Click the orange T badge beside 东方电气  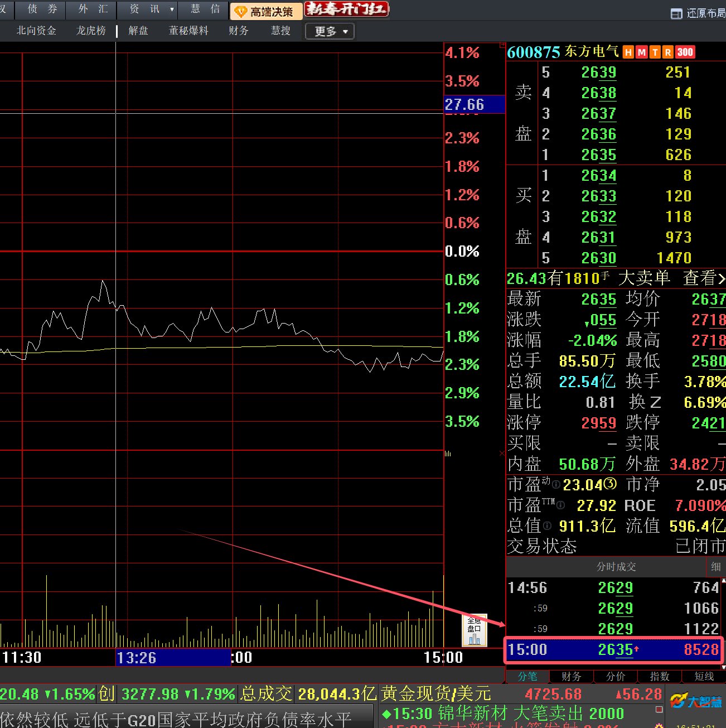(655, 52)
